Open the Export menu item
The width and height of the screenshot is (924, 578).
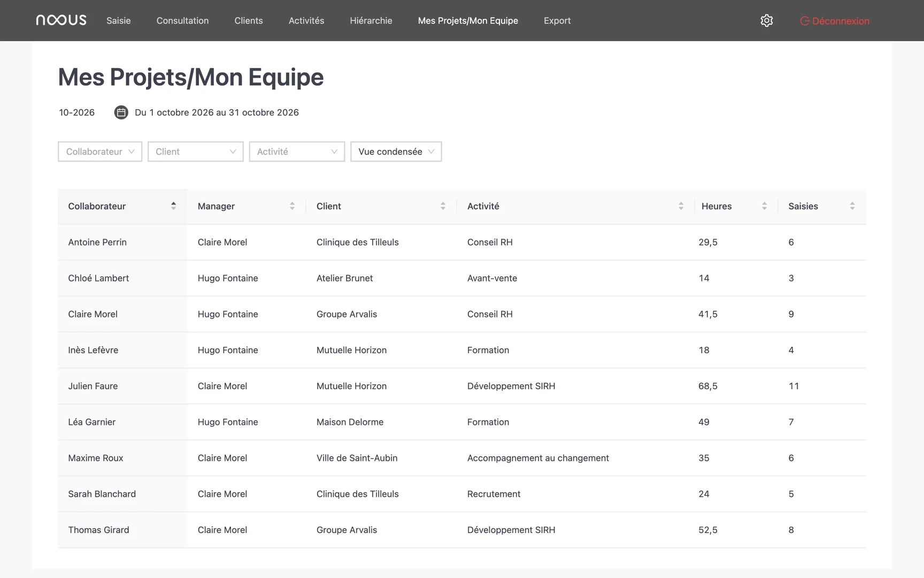[x=557, y=20]
